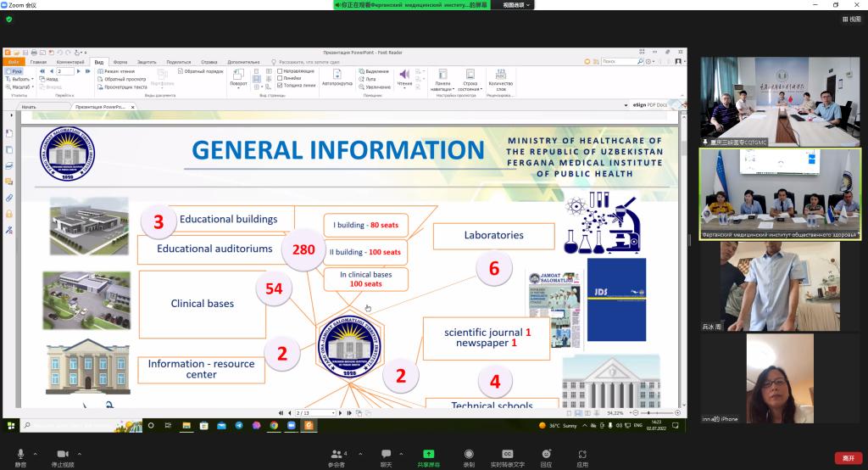Image resolution: width=868 pixels, height=470 pixels.
Task: Click the zoom out minus on status bar
Action: 636,413
